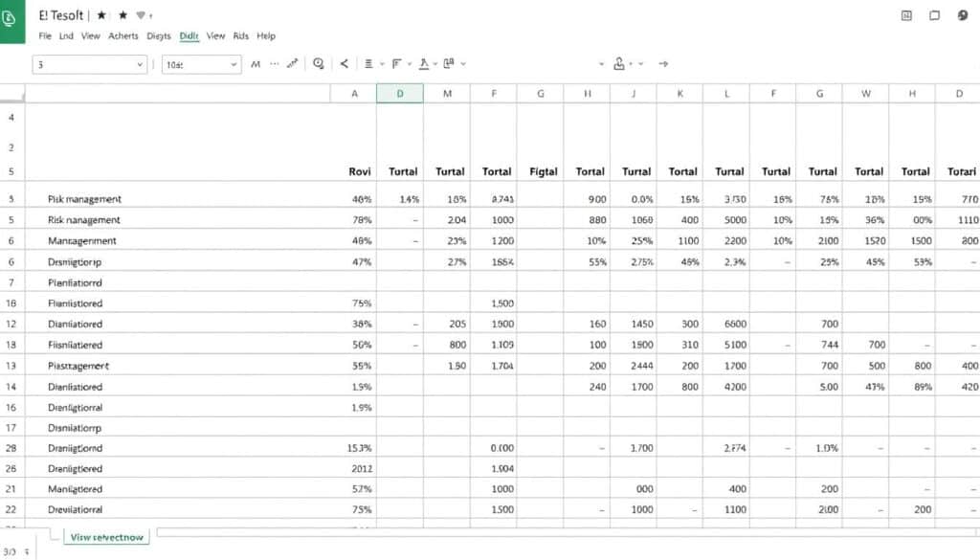Click the right arrow icon in toolbar
The image size is (980, 560).
pyautogui.click(x=662, y=64)
